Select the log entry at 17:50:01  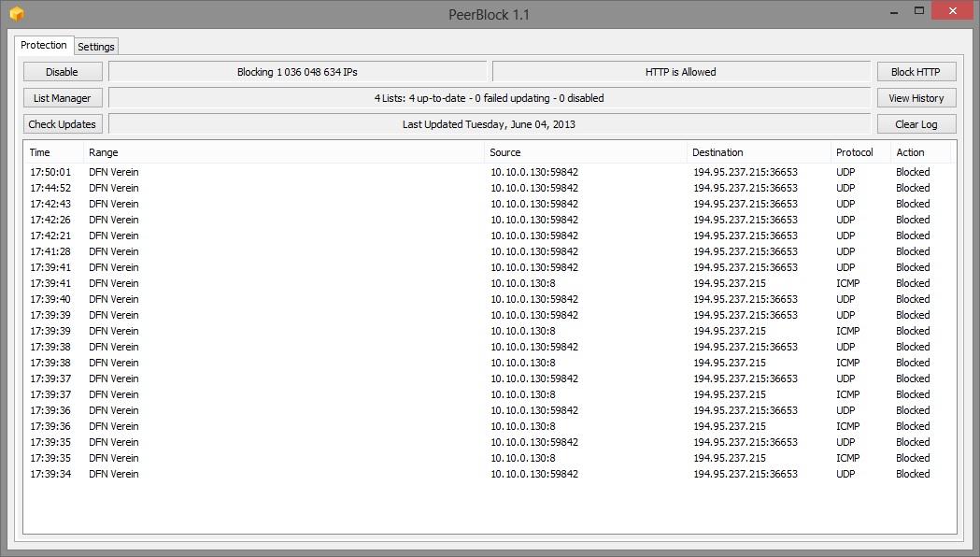[490, 172]
